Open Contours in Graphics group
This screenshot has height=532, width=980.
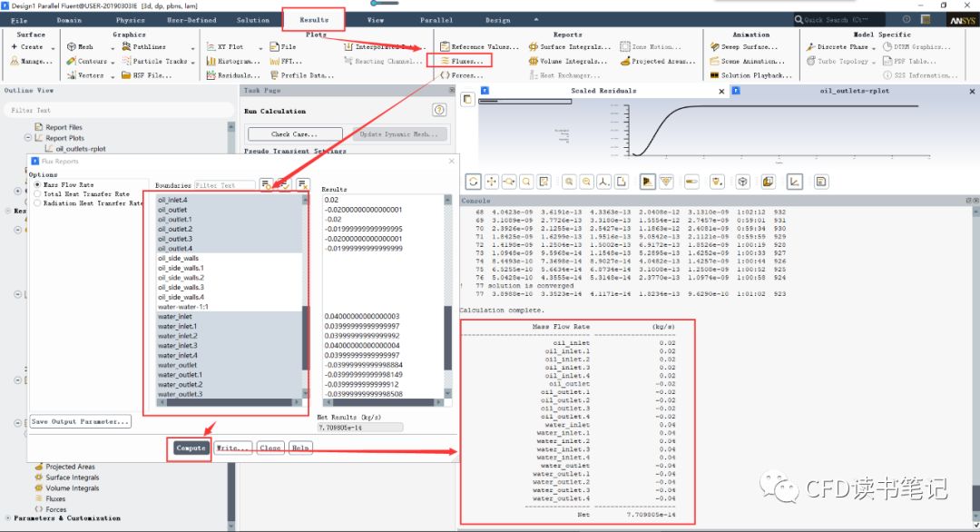tap(87, 61)
